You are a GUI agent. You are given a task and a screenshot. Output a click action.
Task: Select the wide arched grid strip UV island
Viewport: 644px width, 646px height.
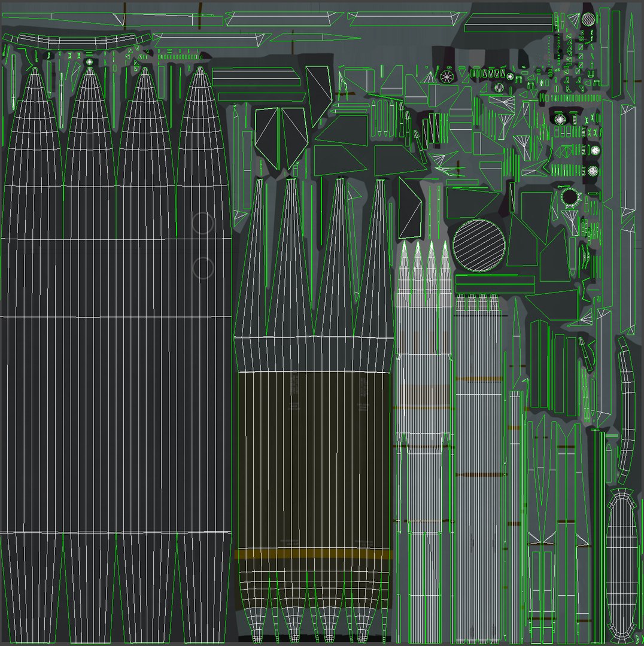(x=77, y=41)
